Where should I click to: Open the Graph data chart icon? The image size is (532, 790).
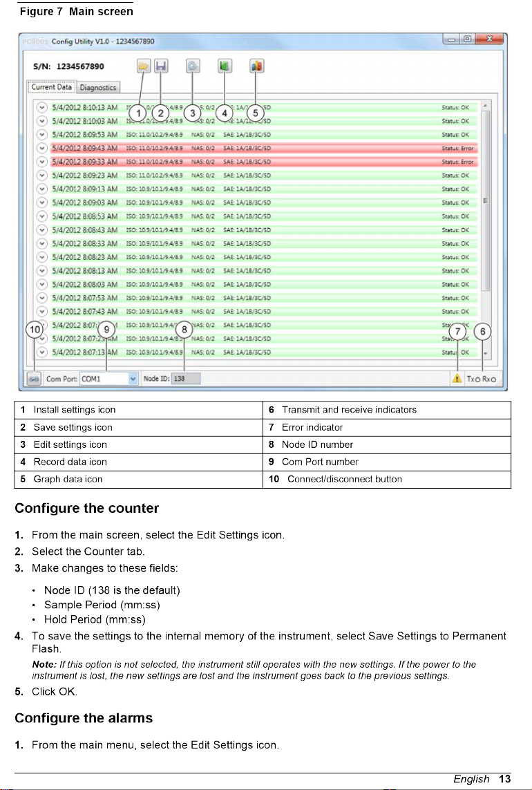[256, 66]
